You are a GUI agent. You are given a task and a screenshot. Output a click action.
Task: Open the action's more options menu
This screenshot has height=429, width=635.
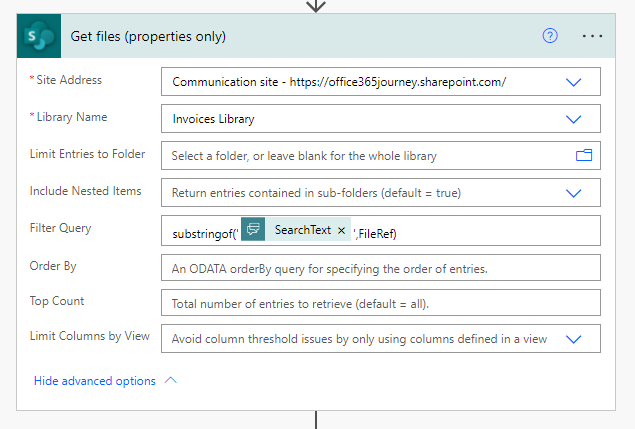click(592, 36)
